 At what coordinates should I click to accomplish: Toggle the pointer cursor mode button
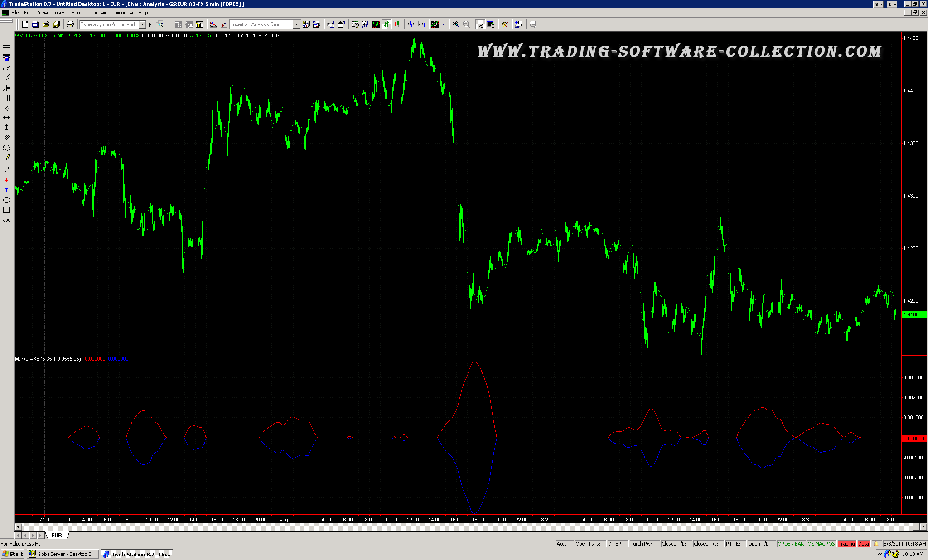(480, 24)
